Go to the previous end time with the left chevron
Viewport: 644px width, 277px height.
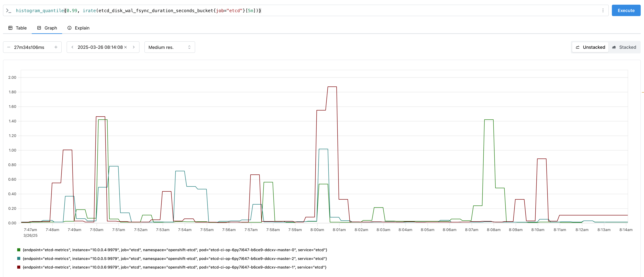(72, 47)
